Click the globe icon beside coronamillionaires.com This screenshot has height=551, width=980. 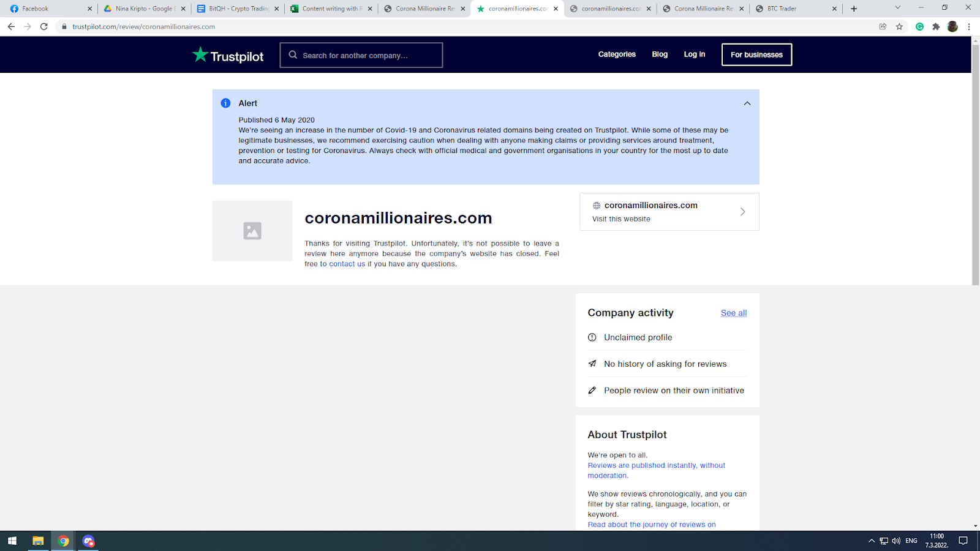[597, 206]
